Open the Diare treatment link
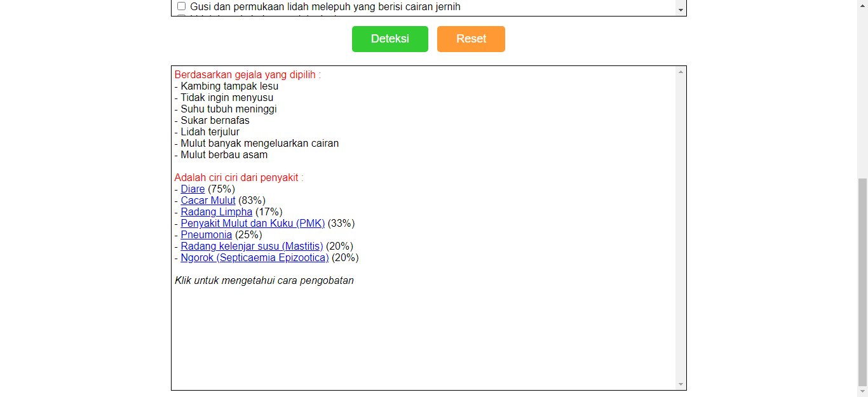 (x=192, y=189)
